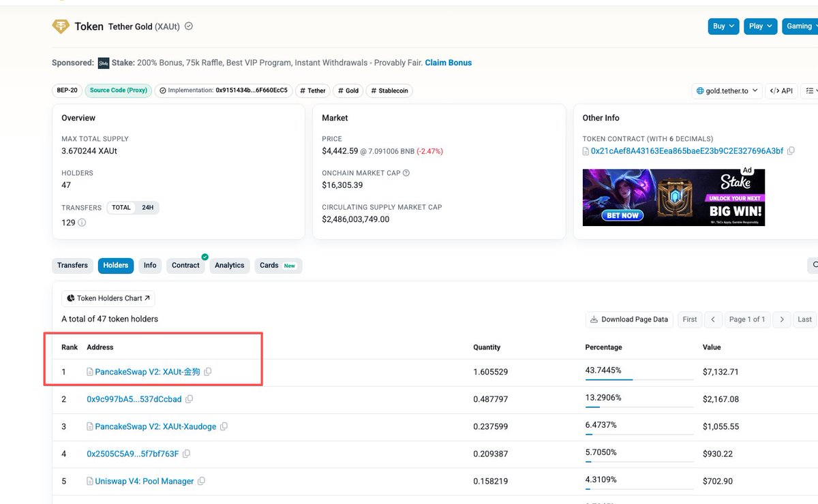Viewport: 818px width, 504px height.
Task: Open the Buy dropdown
Action: coord(723,27)
